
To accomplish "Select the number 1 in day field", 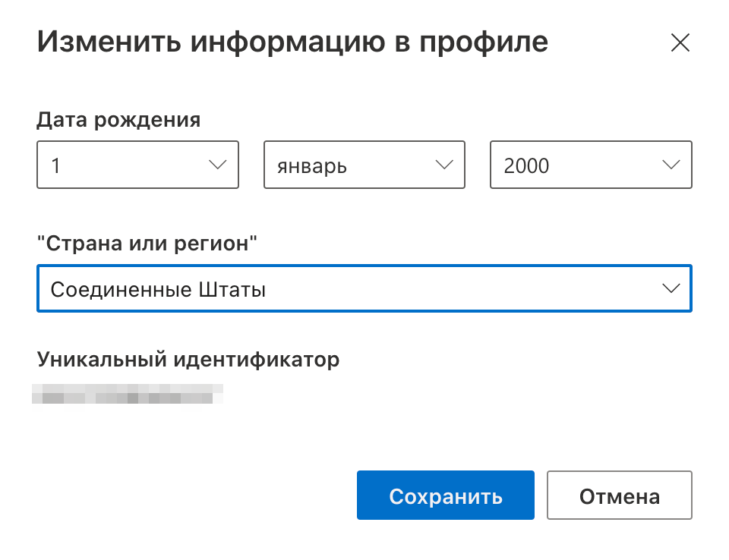I will click(55, 165).
